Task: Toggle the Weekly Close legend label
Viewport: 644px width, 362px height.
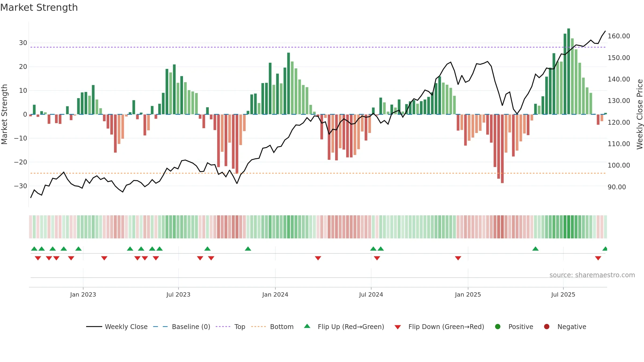Action: click(126, 327)
